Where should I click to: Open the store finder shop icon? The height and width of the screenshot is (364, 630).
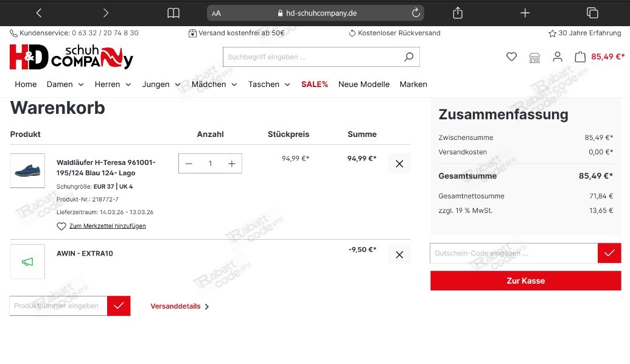tap(534, 56)
